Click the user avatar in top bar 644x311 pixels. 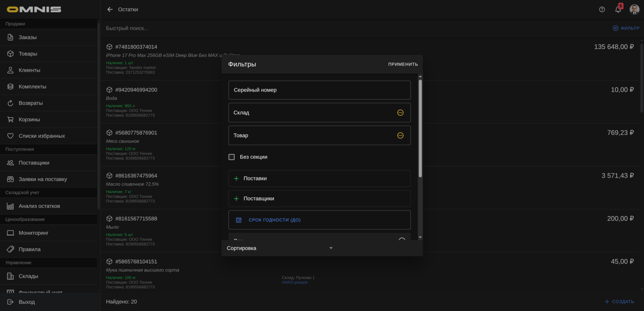pos(634,9)
